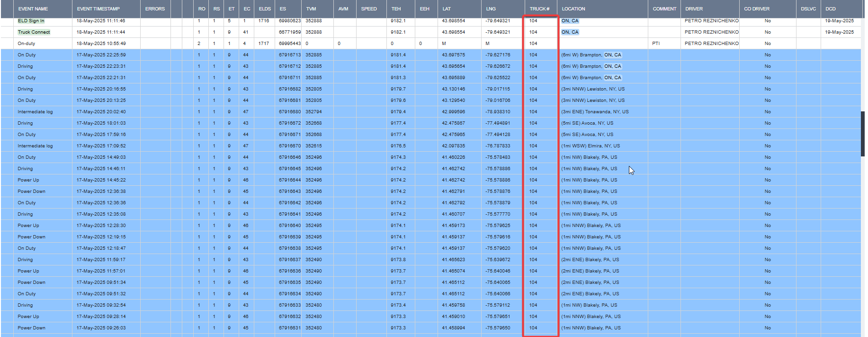Viewport: 868px width, 337px height.
Task: Sort by the EVENT NAME column header
Action: tap(33, 9)
